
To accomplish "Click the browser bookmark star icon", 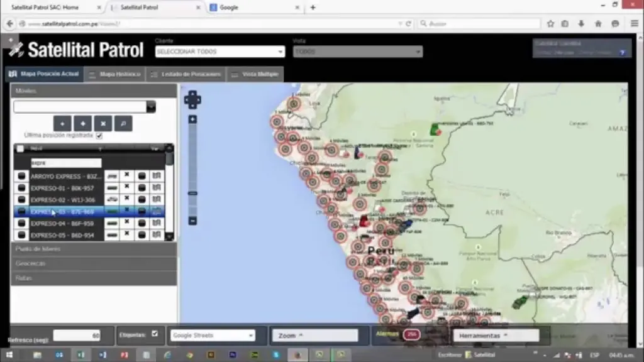I will tap(550, 24).
